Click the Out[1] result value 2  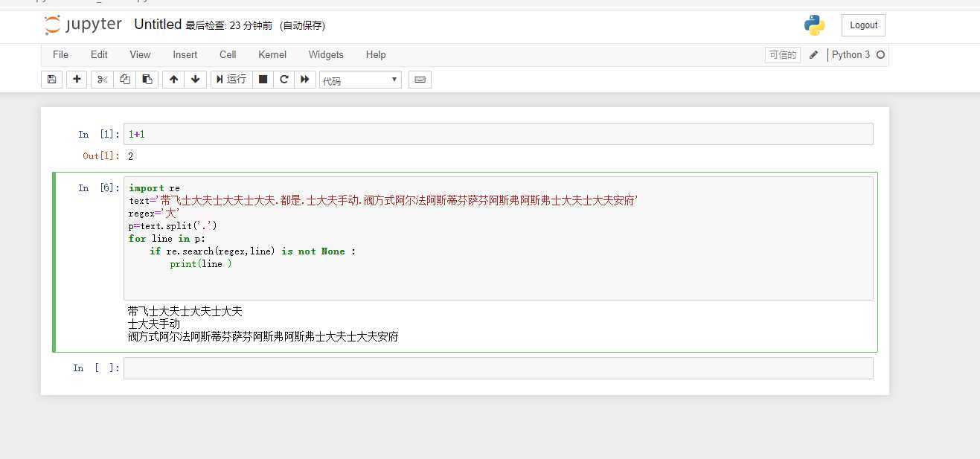tap(131, 156)
